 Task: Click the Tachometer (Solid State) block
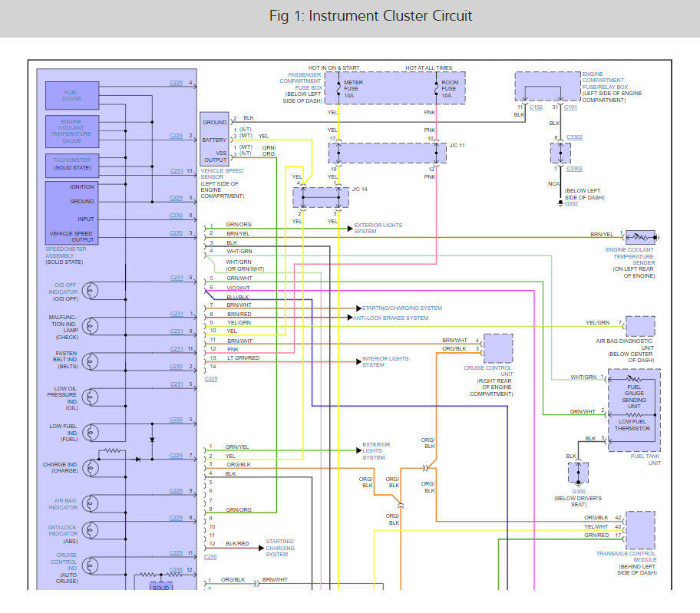[71, 165]
